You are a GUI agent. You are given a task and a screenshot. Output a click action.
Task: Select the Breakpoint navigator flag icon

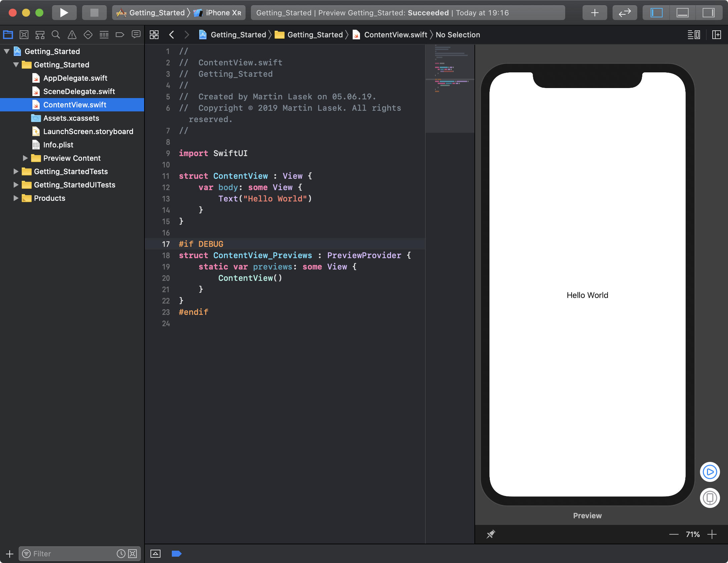coord(120,34)
